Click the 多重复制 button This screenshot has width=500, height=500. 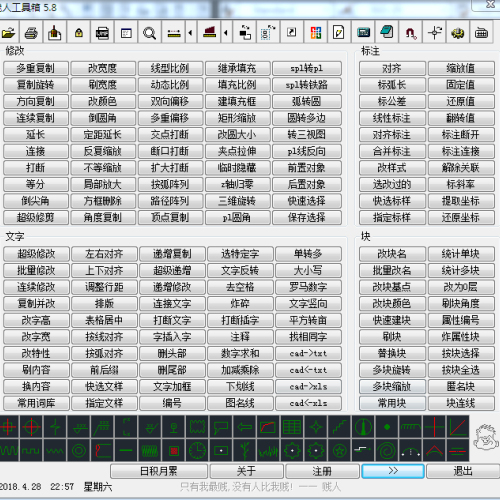coord(36,68)
